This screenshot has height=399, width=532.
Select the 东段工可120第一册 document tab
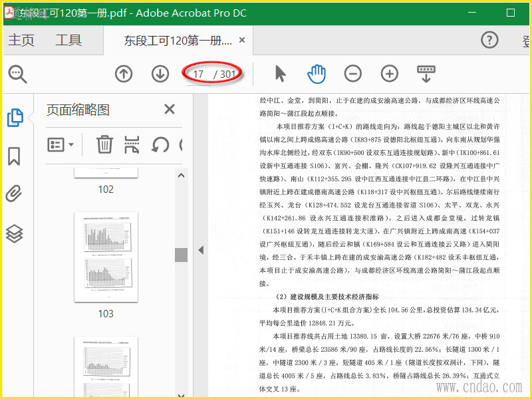(x=178, y=41)
